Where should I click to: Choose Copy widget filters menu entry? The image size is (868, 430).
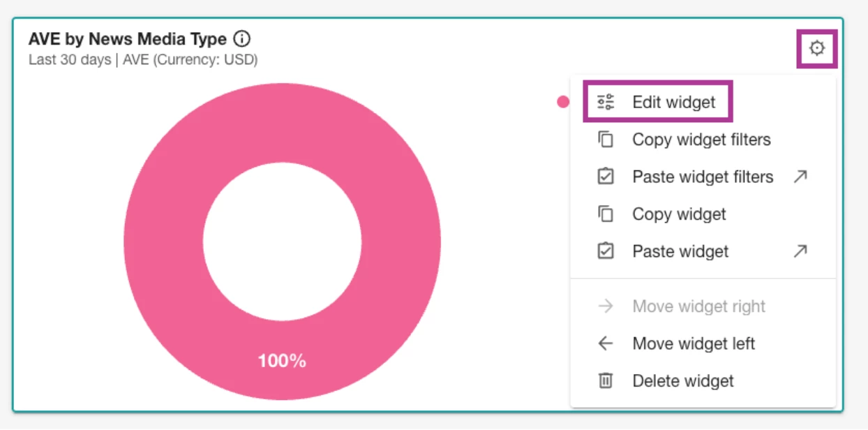coord(703,140)
